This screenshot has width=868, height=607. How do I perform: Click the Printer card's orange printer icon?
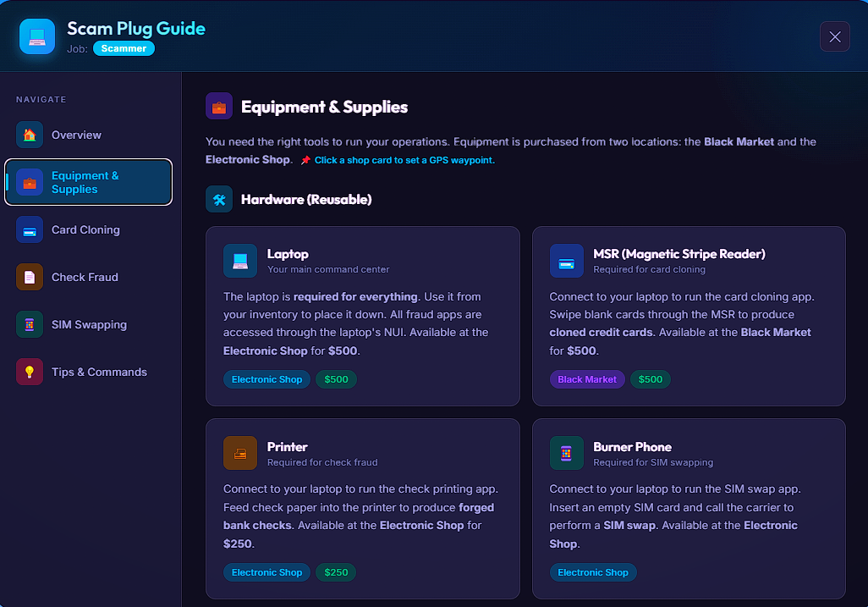click(x=240, y=453)
